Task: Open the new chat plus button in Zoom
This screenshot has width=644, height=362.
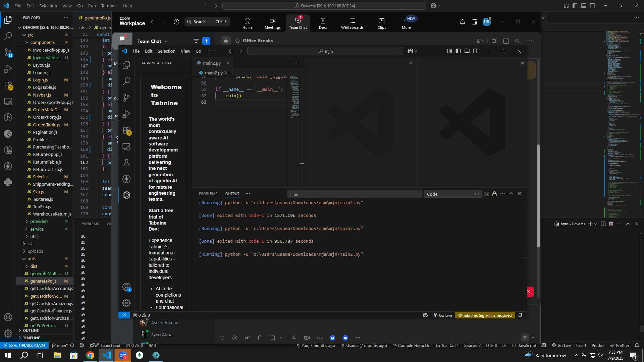Action: click(206, 41)
